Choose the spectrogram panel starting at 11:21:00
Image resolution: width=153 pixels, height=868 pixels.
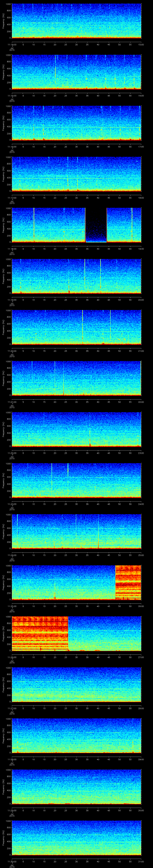76,378
